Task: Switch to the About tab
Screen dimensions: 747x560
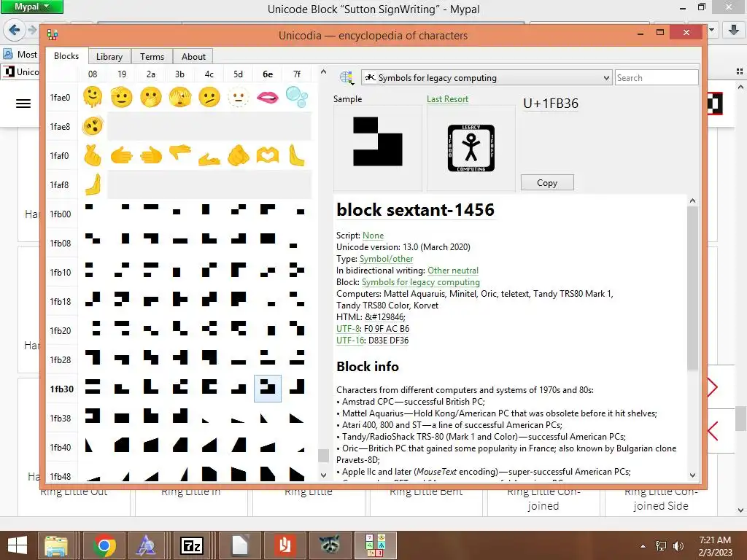Action: pos(193,56)
